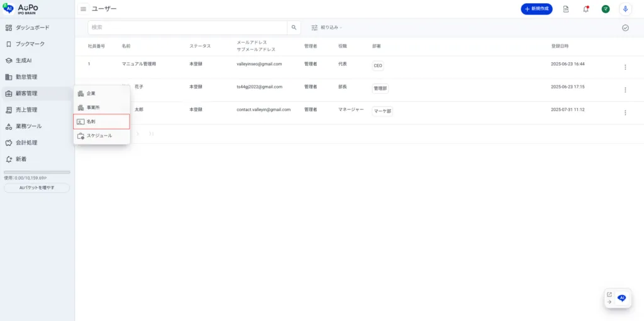
Task: Click the date 2025-06-23 16:44
Action: coord(568,64)
